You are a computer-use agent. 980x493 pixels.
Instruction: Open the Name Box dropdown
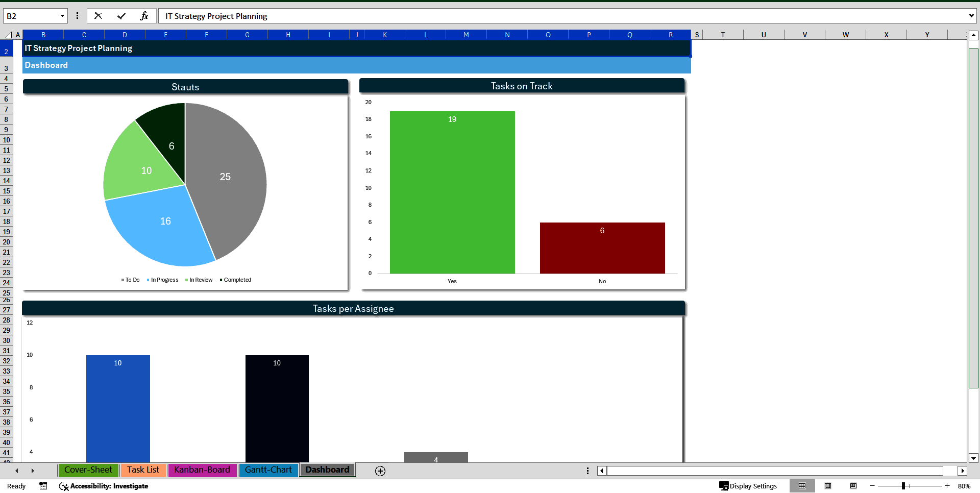62,16
